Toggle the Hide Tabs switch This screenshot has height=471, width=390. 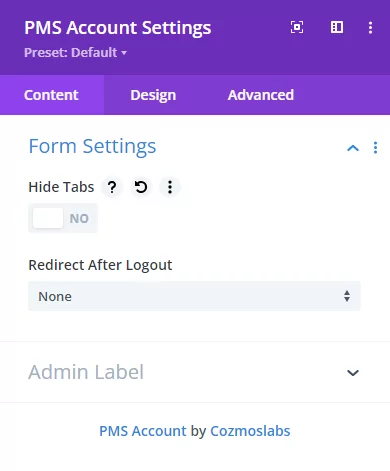point(63,218)
